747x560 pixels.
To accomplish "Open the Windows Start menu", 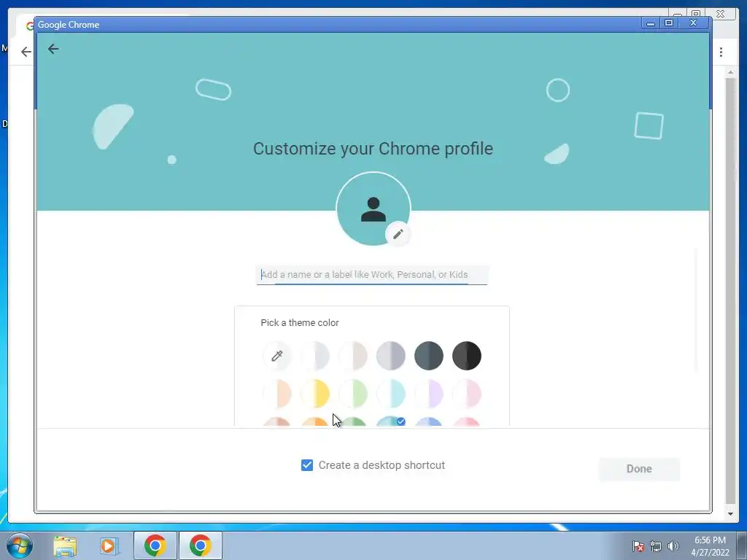I will coord(20,545).
